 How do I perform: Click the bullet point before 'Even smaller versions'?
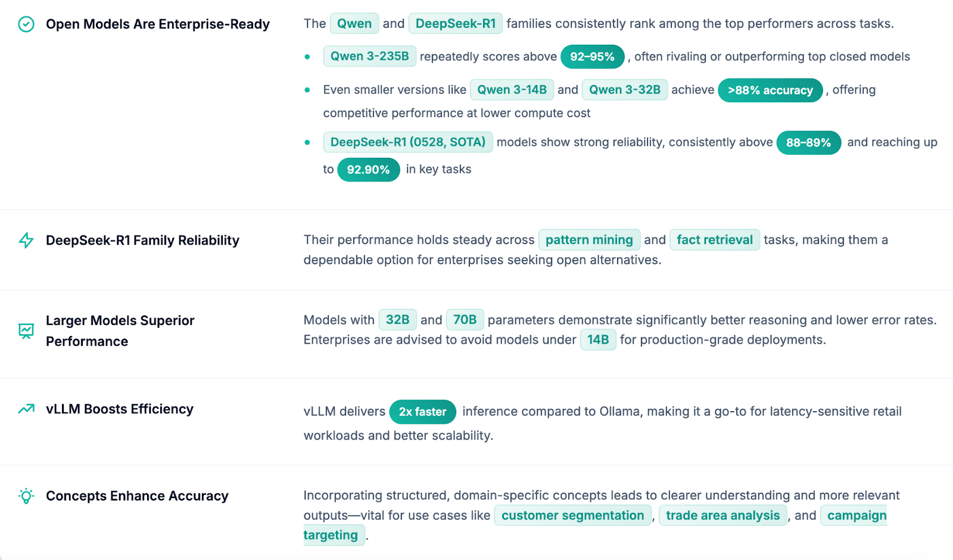(x=307, y=90)
